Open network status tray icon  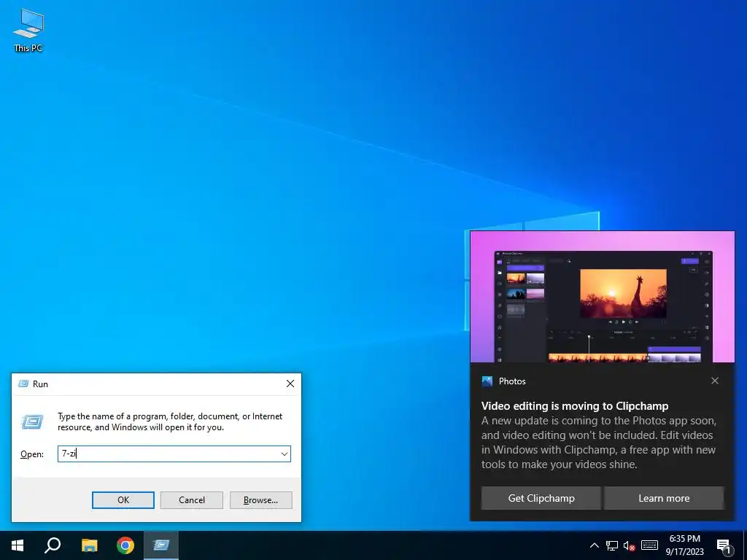(612, 545)
